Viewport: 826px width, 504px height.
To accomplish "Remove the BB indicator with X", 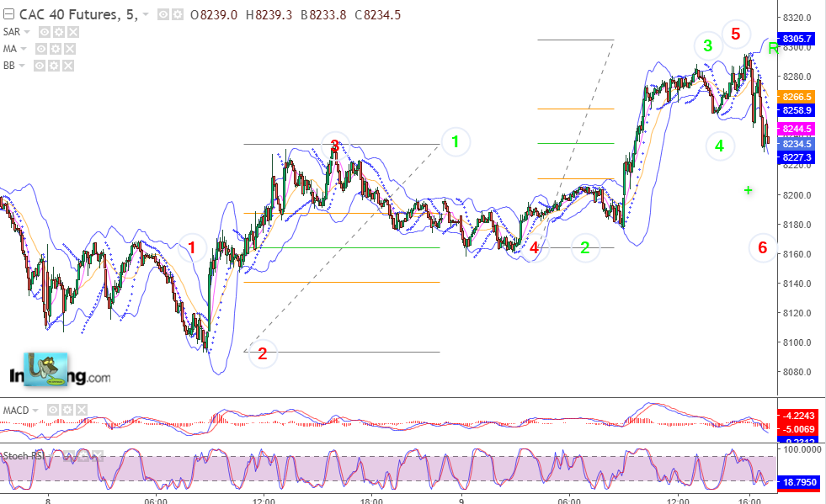I will [68, 66].
